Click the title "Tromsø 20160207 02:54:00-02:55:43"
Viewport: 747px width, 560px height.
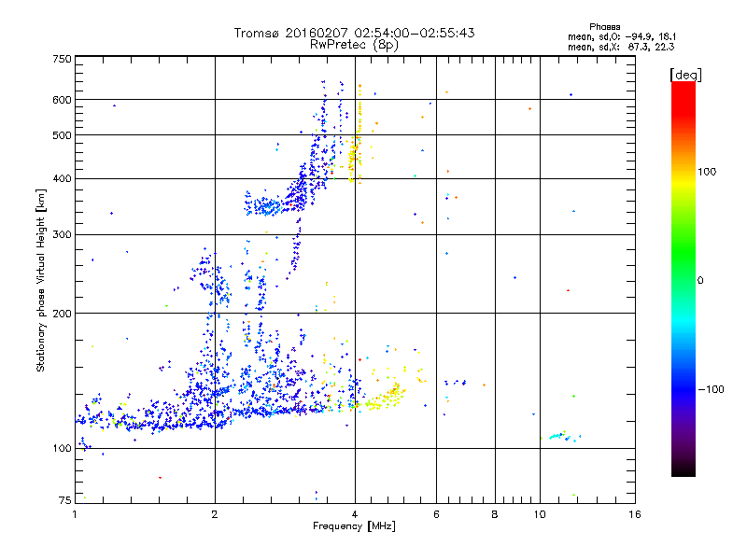click(x=354, y=33)
